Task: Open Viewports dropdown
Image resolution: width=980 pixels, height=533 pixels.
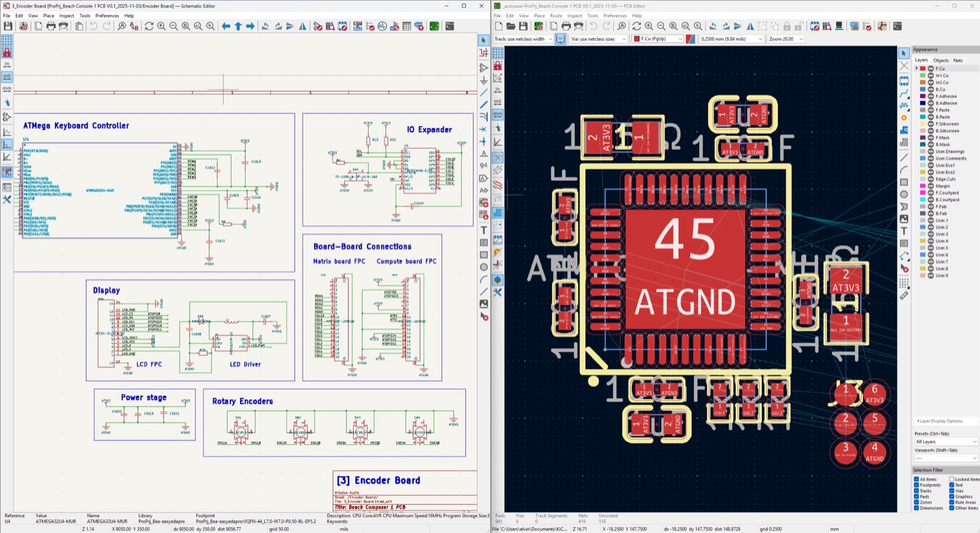Action: [x=946, y=458]
